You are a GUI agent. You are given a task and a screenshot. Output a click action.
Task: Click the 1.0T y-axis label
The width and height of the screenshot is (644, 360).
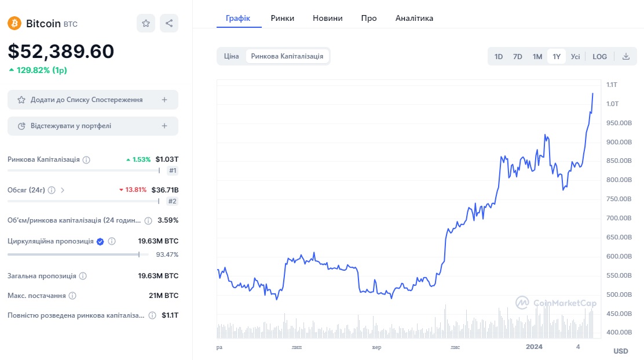[x=612, y=104]
